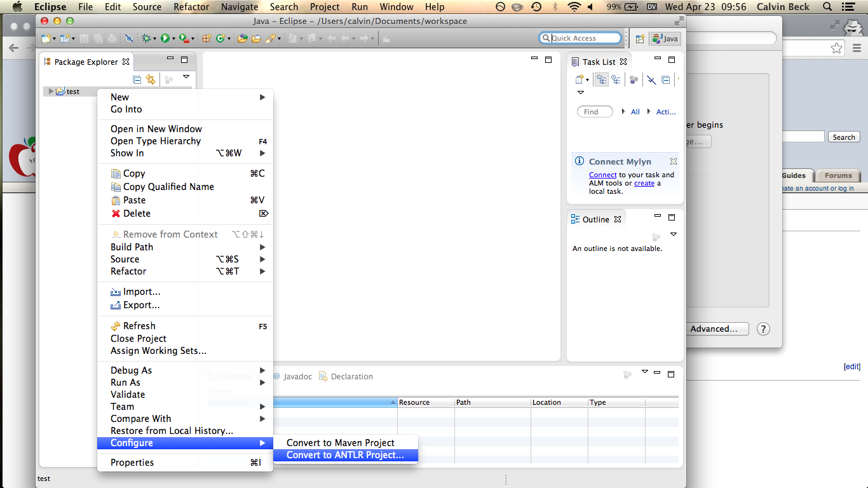This screenshot has width=868, height=488.
Task: Click the Open Perspective icon
Action: click(640, 38)
